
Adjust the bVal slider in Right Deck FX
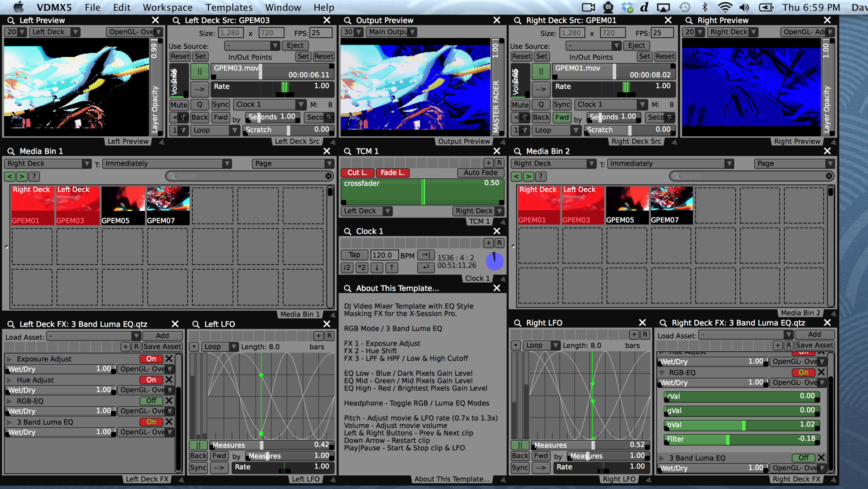point(742,425)
